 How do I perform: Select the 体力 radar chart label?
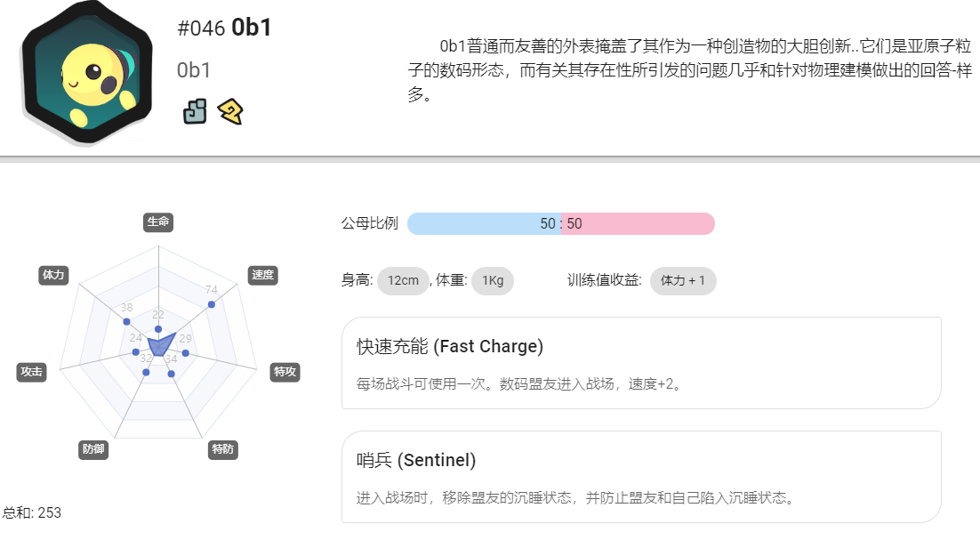pos(53,275)
